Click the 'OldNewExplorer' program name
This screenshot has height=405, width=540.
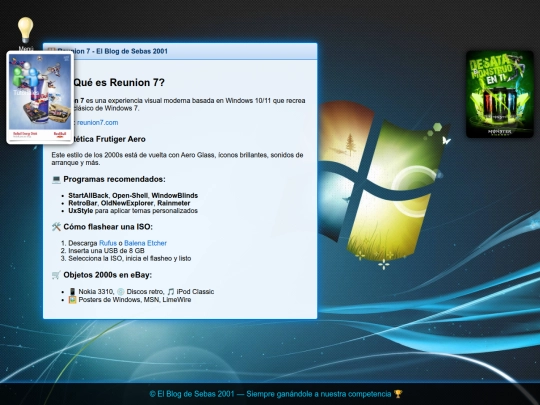click(x=127, y=203)
